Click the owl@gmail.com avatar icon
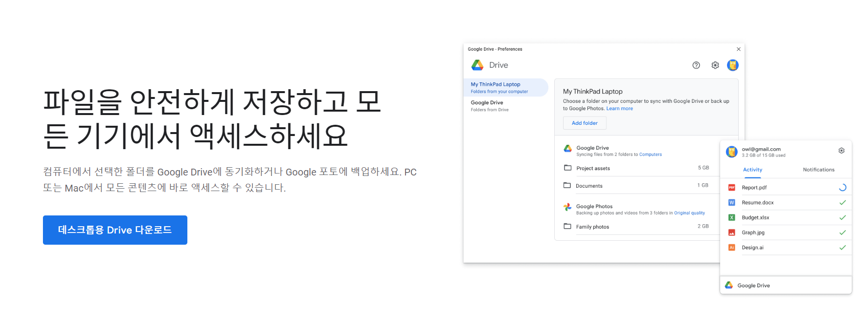 pos(731,152)
